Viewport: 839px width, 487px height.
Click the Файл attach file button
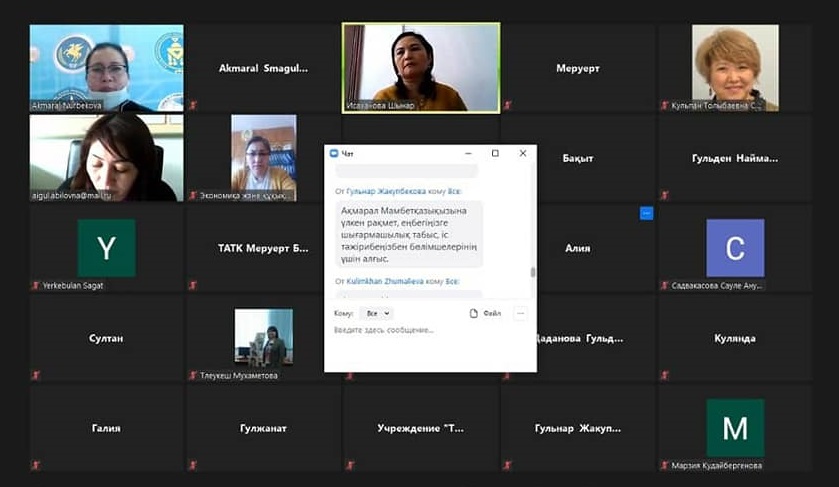pos(486,313)
